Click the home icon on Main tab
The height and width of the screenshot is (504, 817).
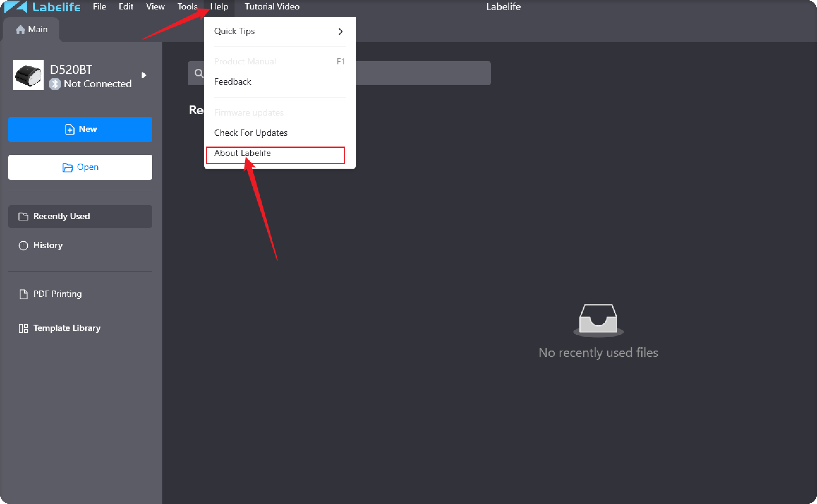coord(20,30)
